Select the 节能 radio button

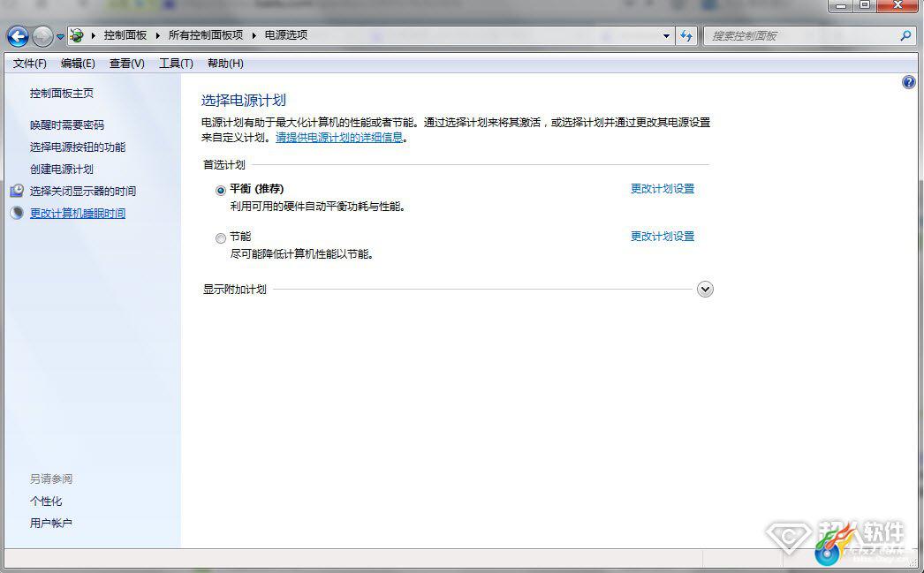click(x=220, y=237)
